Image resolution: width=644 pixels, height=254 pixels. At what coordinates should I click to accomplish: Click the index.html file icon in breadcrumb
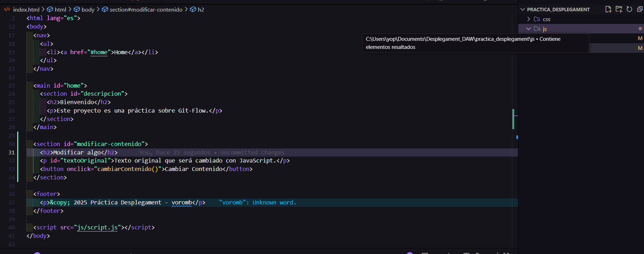7,9
